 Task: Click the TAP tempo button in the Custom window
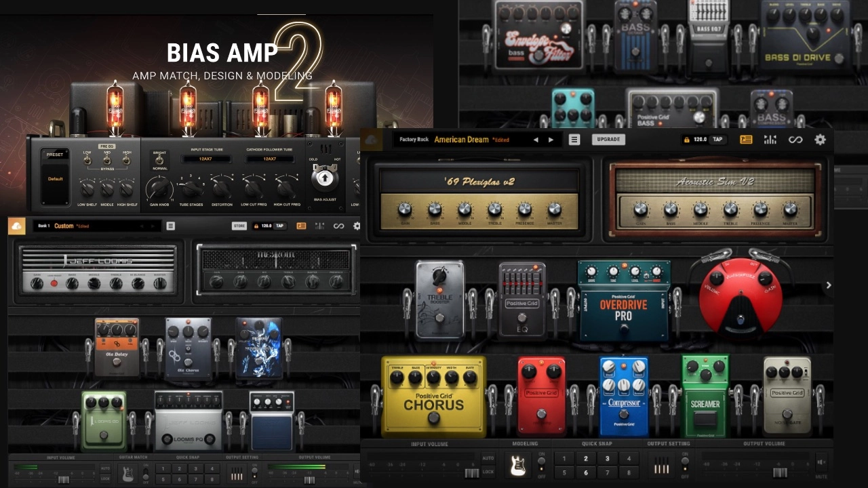pos(279,226)
